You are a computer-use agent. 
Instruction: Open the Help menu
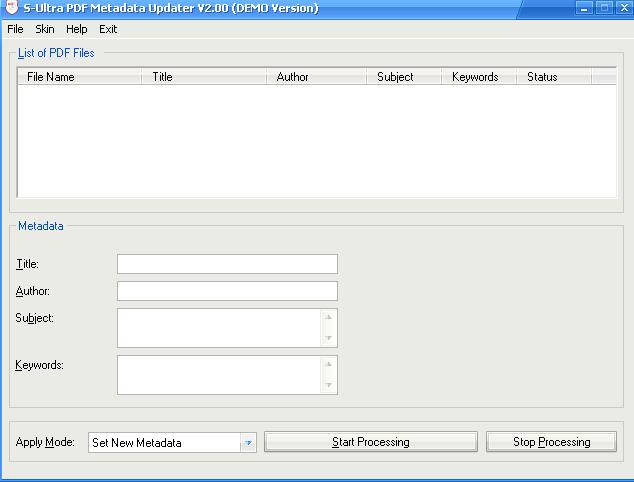[76, 29]
